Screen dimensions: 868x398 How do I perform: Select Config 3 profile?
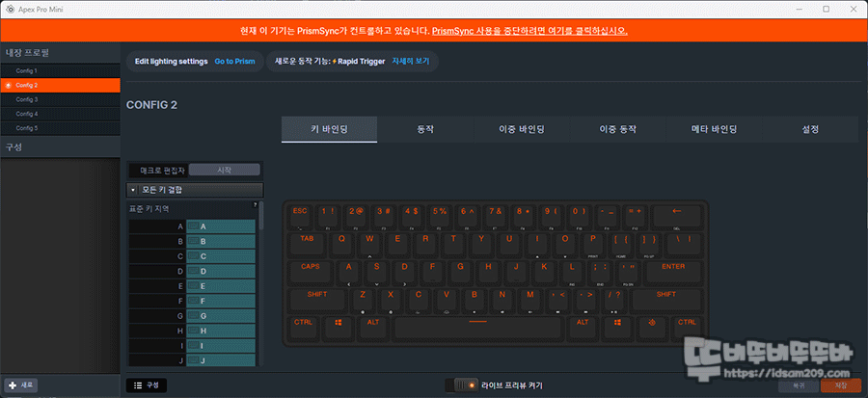pos(60,99)
